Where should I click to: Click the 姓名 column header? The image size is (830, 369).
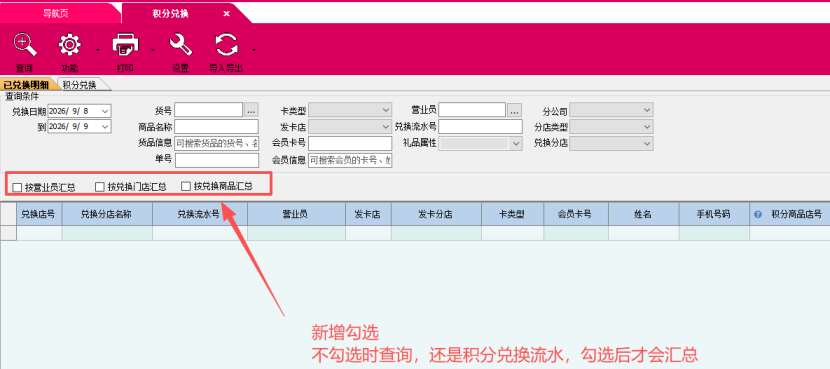tap(644, 214)
